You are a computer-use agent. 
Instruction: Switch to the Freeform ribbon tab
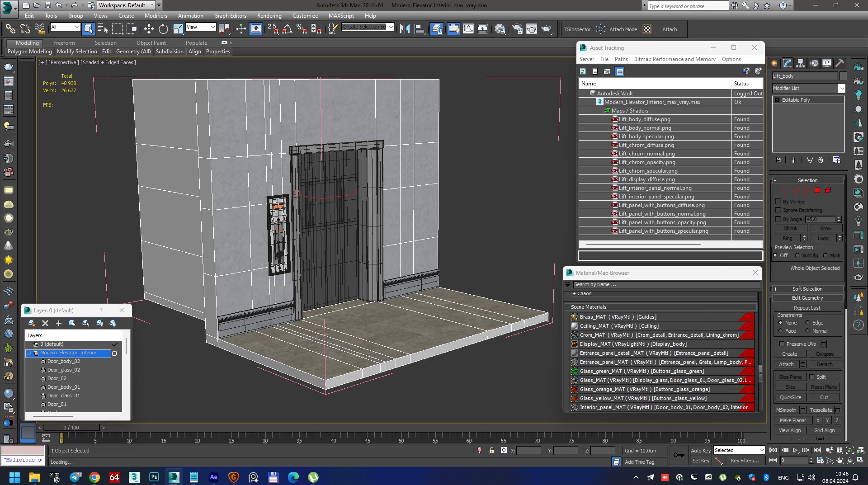coord(64,43)
